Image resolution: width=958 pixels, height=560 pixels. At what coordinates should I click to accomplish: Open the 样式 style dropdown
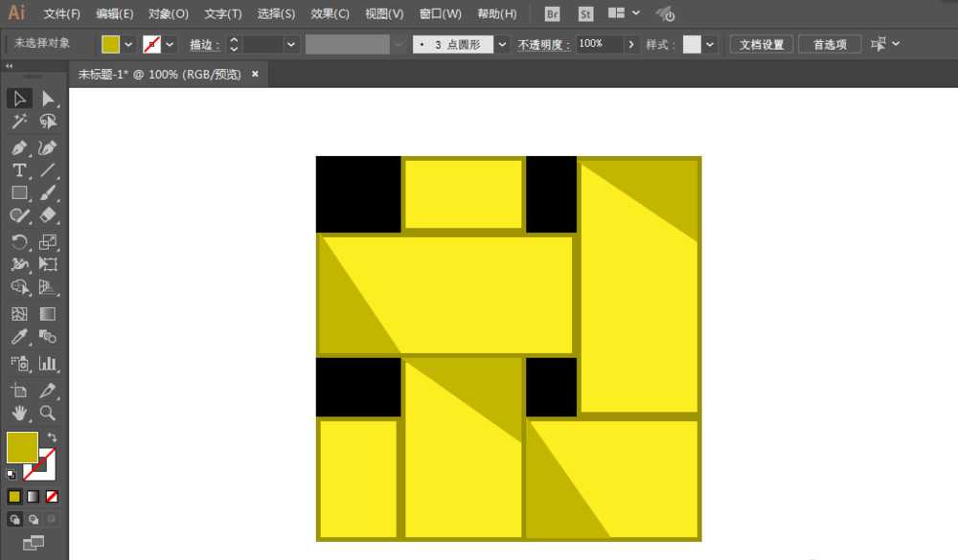pyautogui.click(x=710, y=44)
